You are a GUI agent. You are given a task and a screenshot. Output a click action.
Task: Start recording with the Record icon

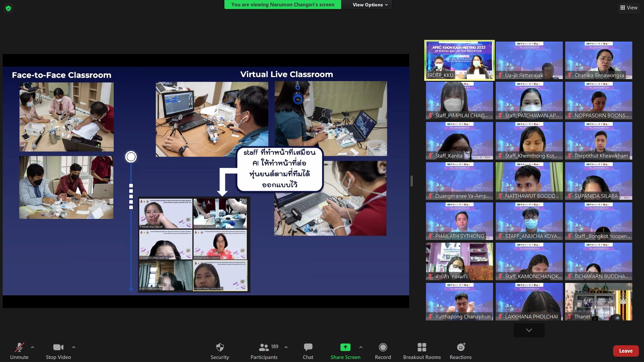coord(383,347)
